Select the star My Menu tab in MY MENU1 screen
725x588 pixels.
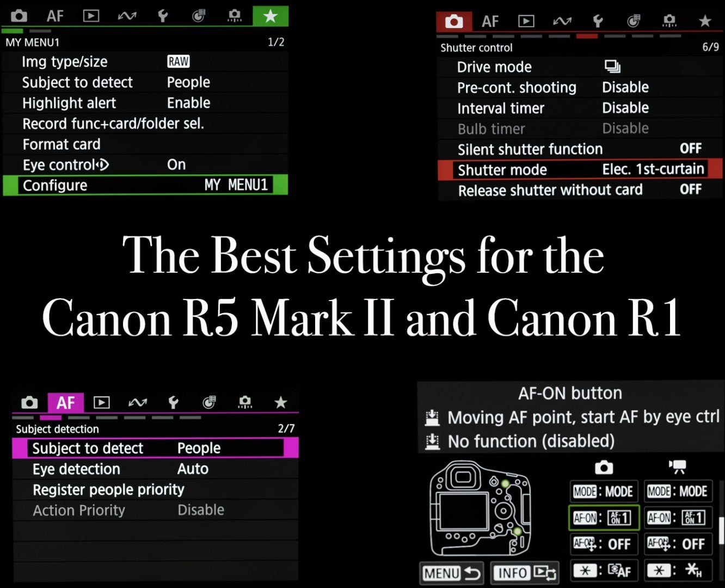pos(270,16)
